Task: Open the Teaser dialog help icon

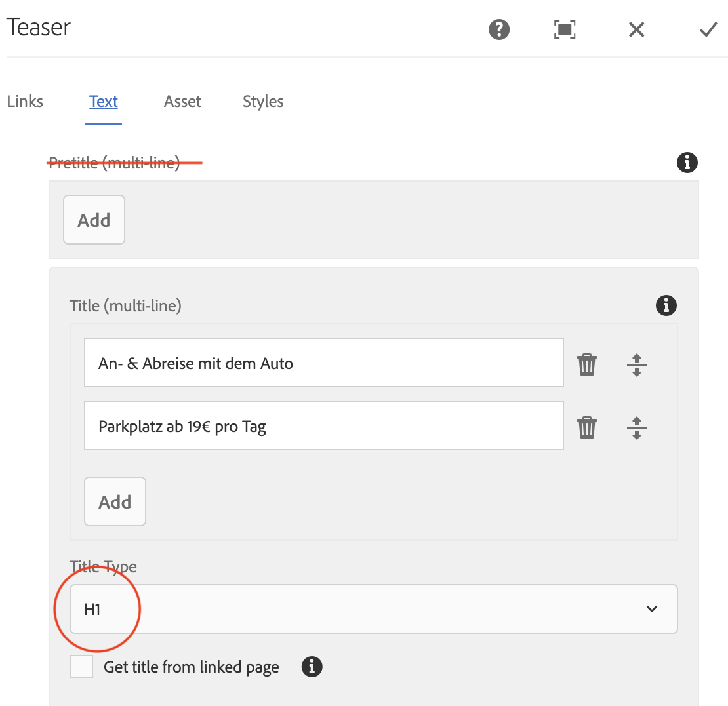Action: coord(499,29)
